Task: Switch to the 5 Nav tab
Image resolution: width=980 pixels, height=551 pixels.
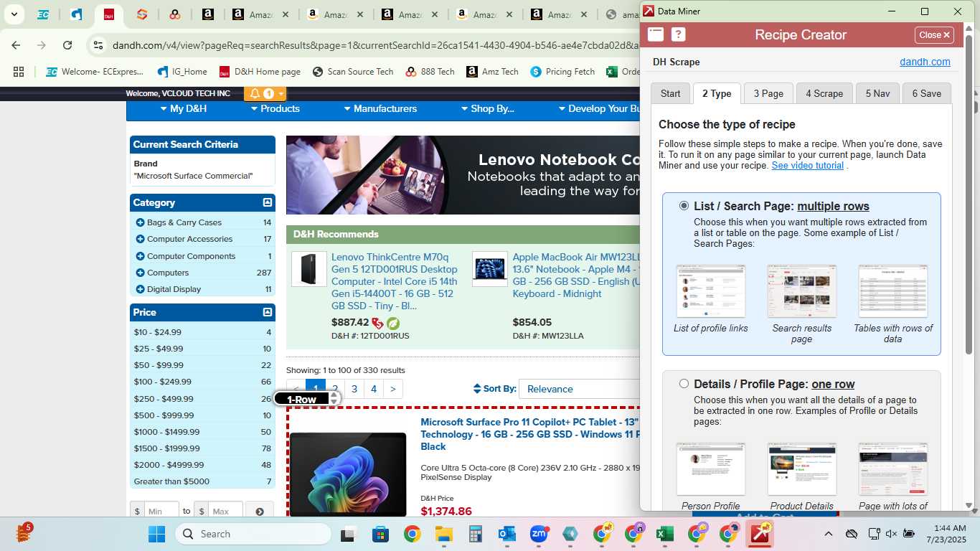Action: click(877, 93)
